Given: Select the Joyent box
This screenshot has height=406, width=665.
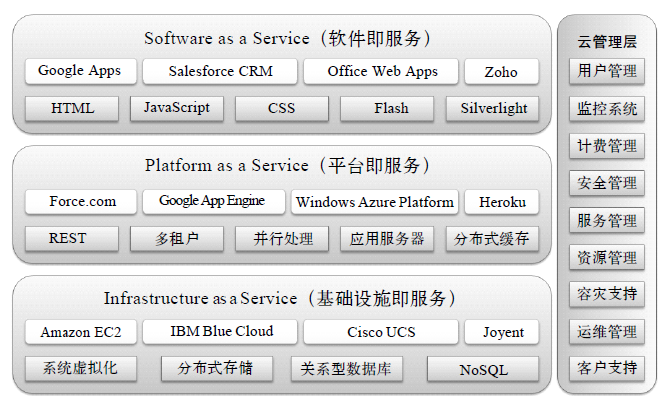Looking at the screenshot, I should point(502,332).
